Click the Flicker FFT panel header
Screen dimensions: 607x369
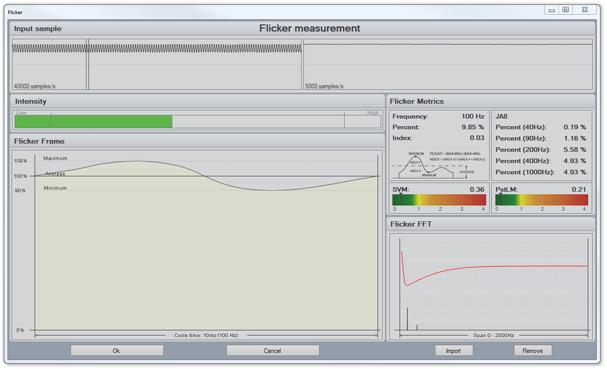(411, 224)
